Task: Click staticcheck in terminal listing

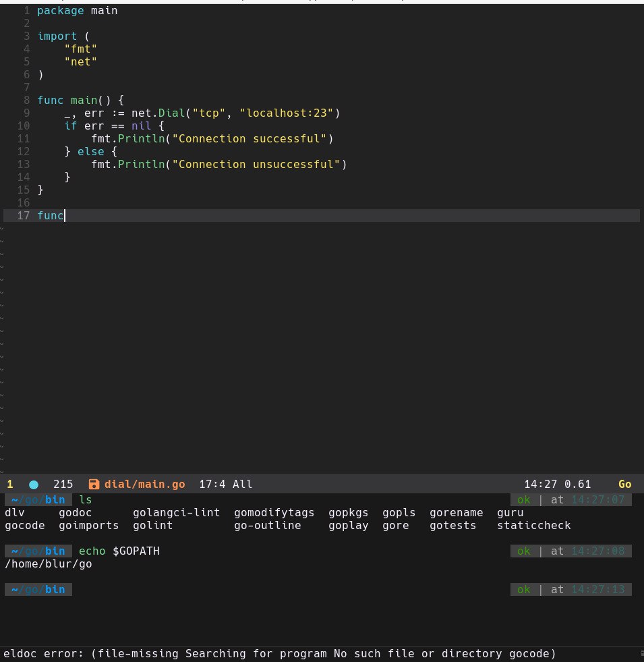Action: click(x=534, y=526)
